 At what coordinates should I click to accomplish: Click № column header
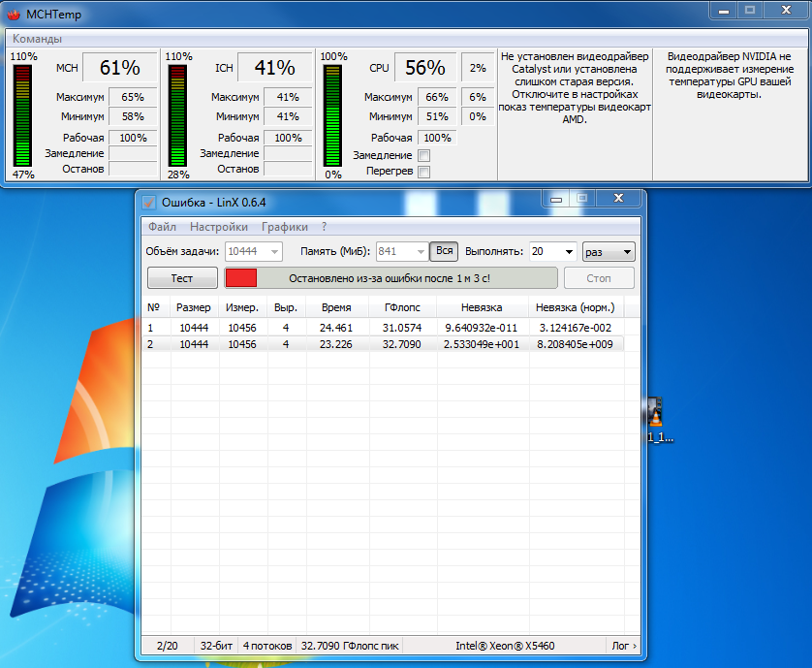pos(153,307)
